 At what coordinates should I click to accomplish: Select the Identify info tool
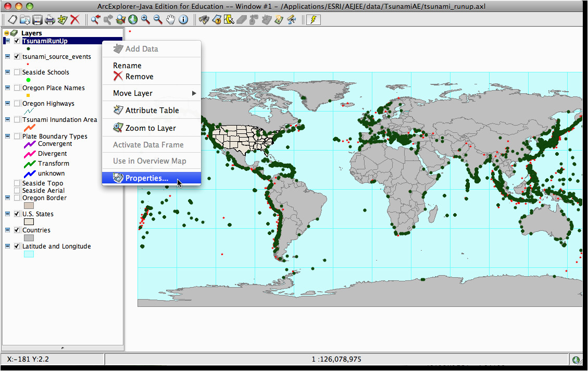pyautogui.click(x=183, y=19)
